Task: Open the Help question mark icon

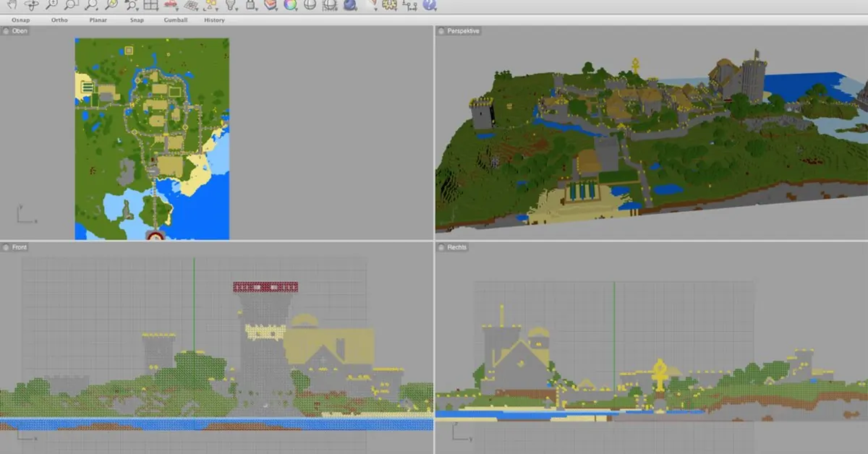Action: tap(429, 5)
